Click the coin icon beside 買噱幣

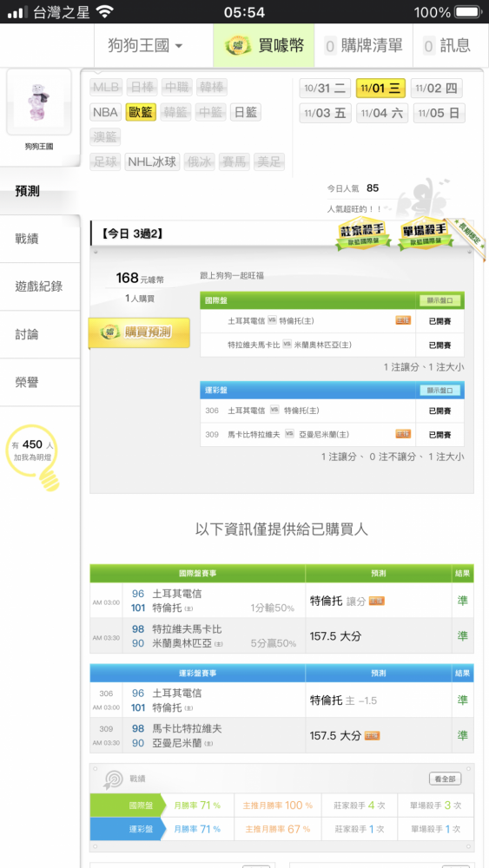coord(239,45)
